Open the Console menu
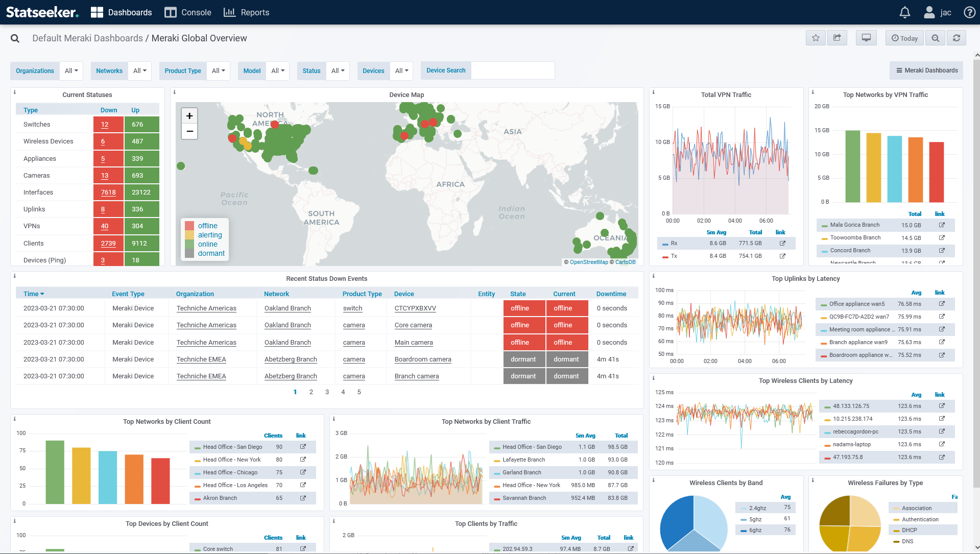 click(188, 12)
